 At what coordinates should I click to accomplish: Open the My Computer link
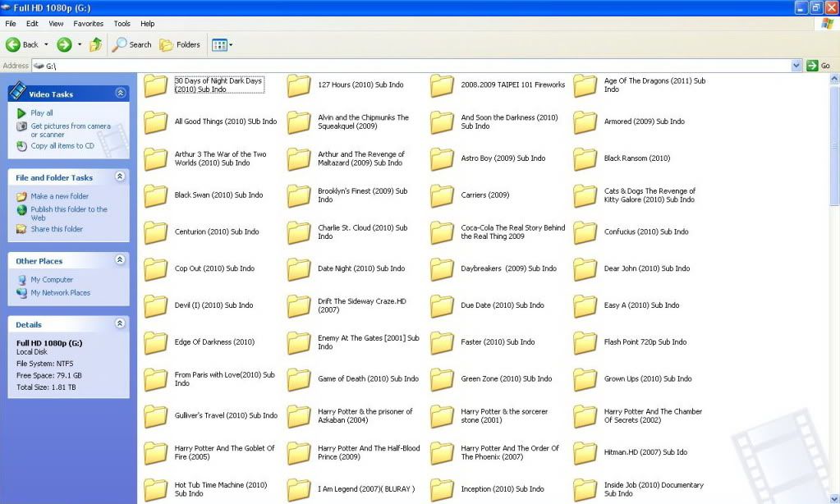[x=52, y=280]
